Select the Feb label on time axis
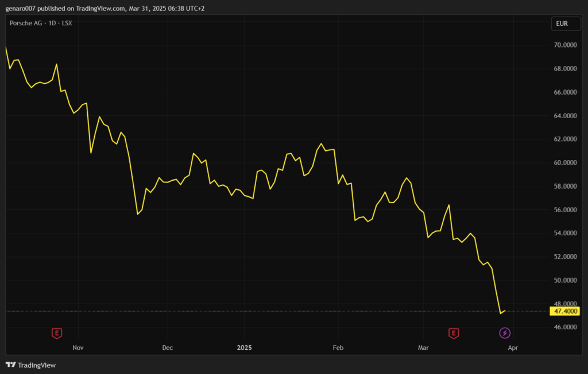Screen dimensions: 588x374 pyautogui.click(x=338, y=348)
